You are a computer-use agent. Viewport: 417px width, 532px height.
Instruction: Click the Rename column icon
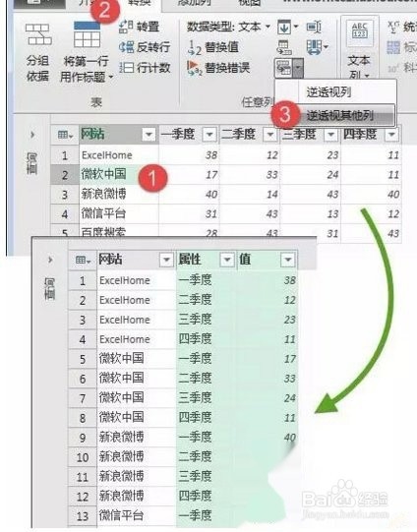coord(314,27)
